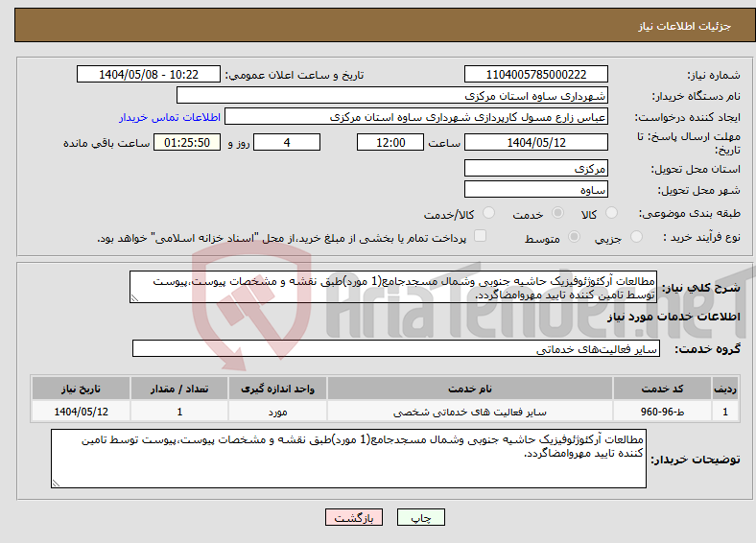
Task: Select the خدمت radio button
Action: click(557, 213)
